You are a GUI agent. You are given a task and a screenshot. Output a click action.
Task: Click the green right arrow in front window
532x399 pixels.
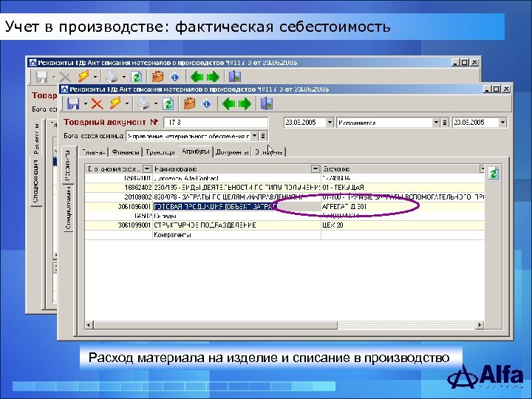[x=245, y=103]
